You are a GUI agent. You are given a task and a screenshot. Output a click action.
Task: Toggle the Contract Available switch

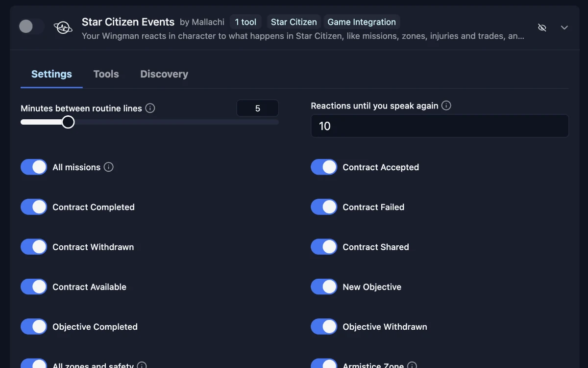click(34, 287)
